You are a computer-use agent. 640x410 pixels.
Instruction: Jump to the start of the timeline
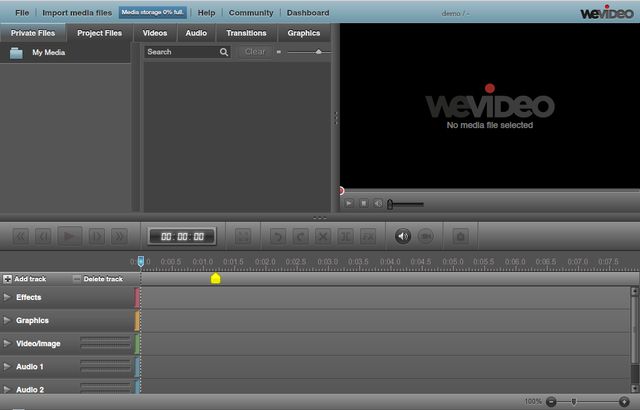pyautogui.click(x=20, y=236)
